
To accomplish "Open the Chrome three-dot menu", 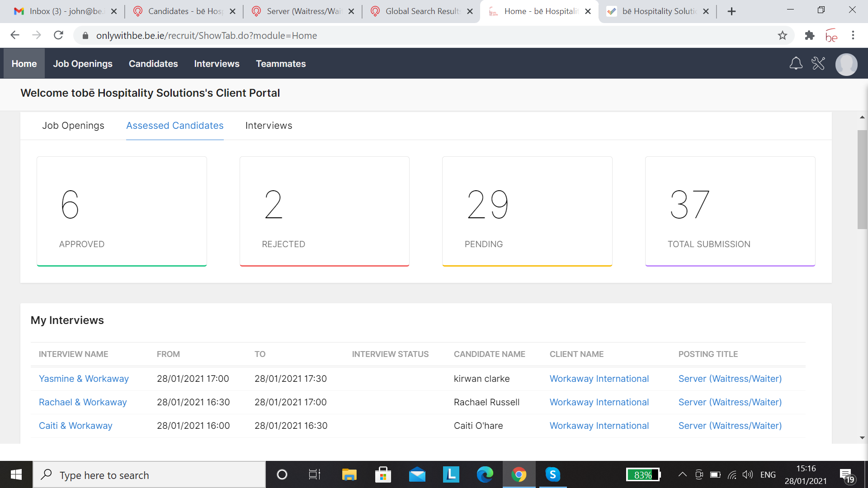I will click(853, 35).
